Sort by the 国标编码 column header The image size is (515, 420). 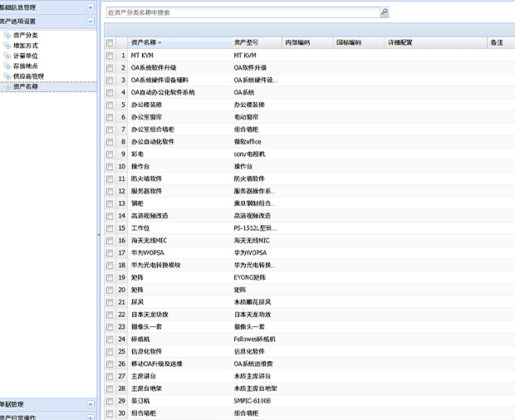[359, 42]
